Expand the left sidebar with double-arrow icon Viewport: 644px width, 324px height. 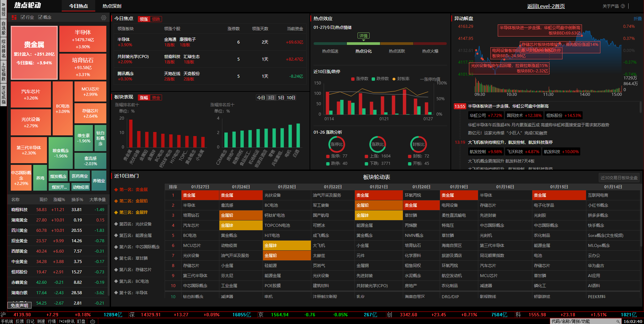pyautogui.click(x=3, y=5)
